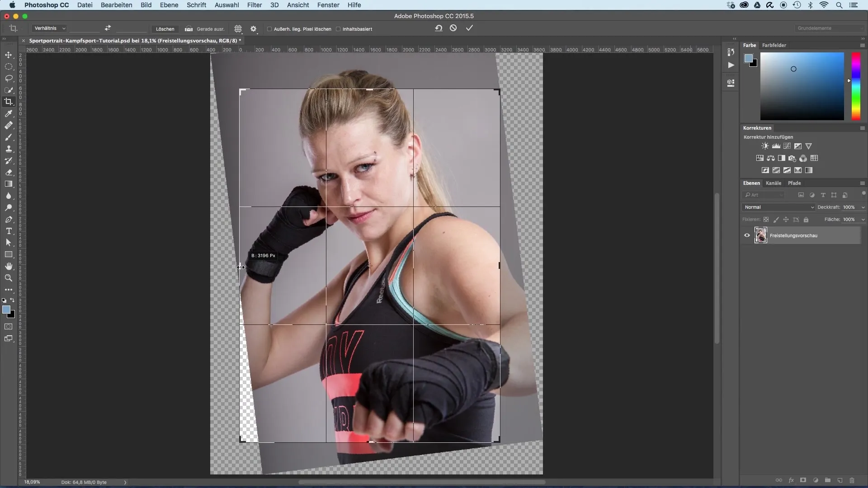Open the Ebene menu
The width and height of the screenshot is (868, 488).
(169, 5)
